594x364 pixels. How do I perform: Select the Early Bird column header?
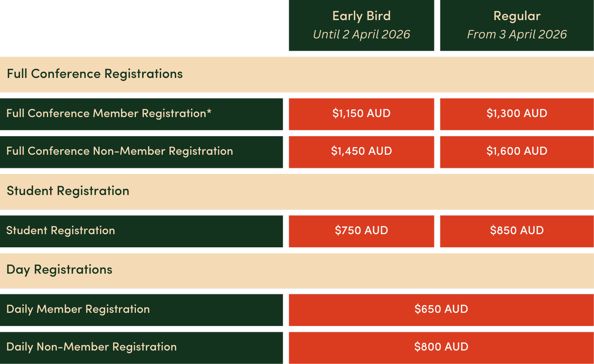point(361,25)
